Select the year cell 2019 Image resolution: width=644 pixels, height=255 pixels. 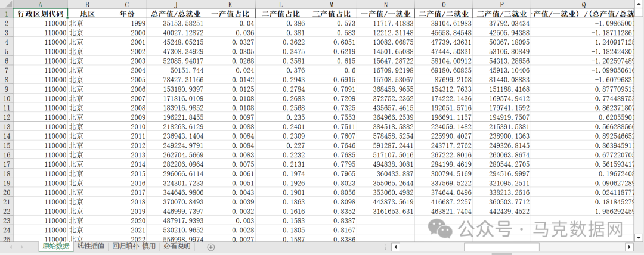coord(126,212)
